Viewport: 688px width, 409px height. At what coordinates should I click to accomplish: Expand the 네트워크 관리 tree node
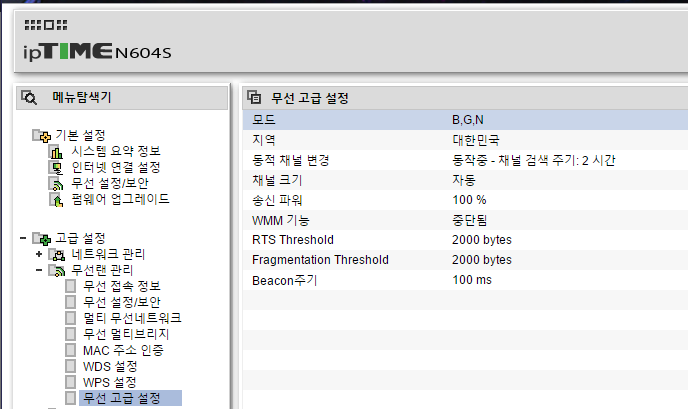(39, 254)
